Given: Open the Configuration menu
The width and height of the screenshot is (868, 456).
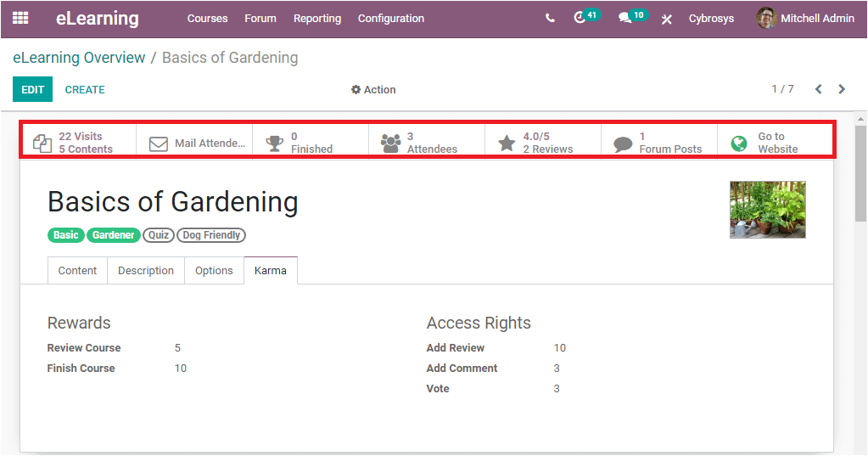Looking at the screenshot, I should [390, 18].
